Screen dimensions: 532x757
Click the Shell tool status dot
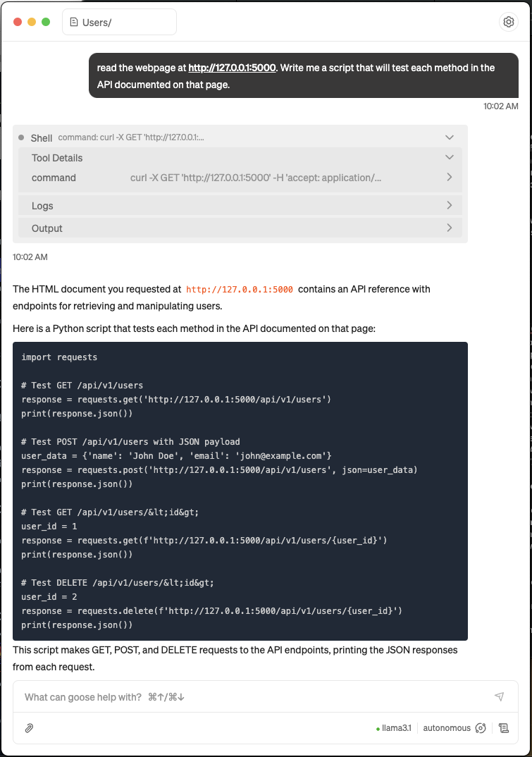coord(21,137)
